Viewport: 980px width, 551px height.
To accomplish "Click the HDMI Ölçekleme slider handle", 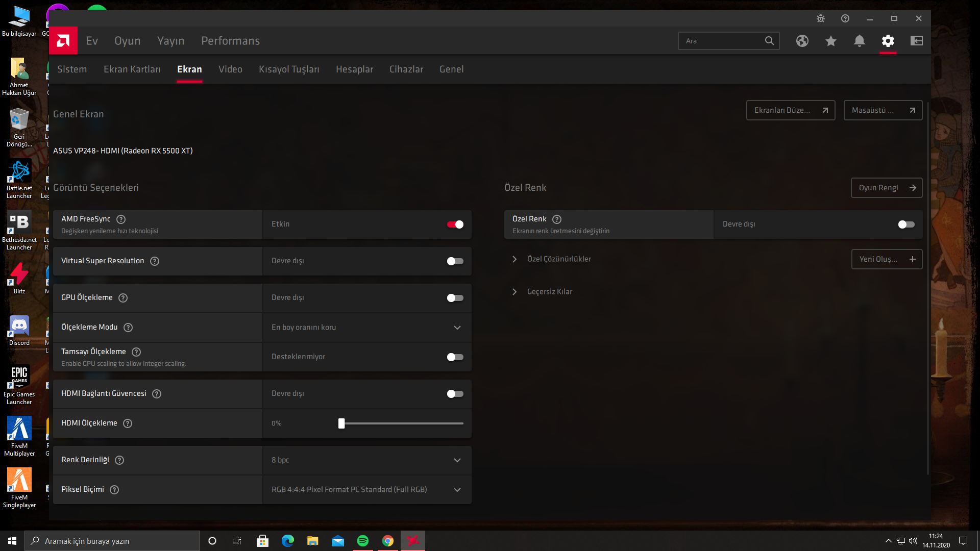I will tap(341, 423).
